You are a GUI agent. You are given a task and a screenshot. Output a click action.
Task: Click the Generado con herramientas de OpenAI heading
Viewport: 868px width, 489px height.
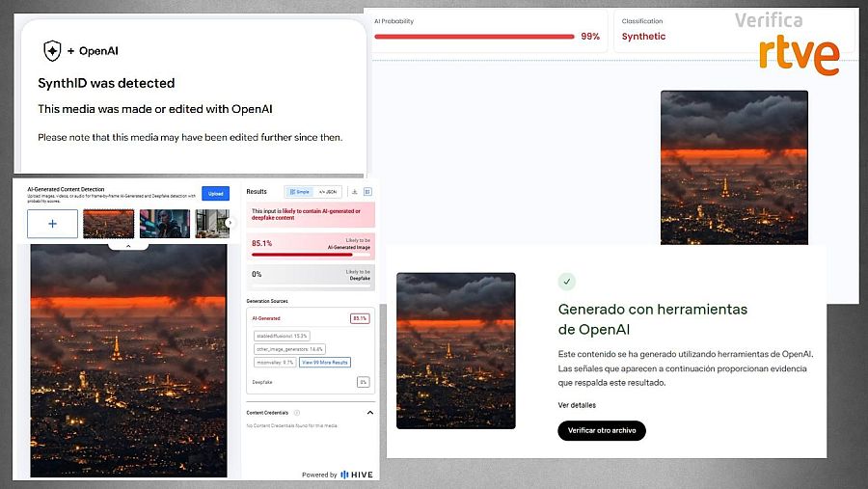(653, 319)
